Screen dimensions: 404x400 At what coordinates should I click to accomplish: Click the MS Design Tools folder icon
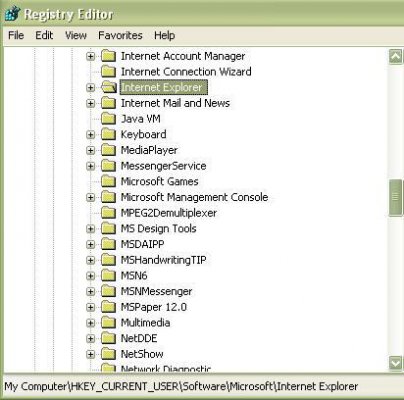coord(108,229)
